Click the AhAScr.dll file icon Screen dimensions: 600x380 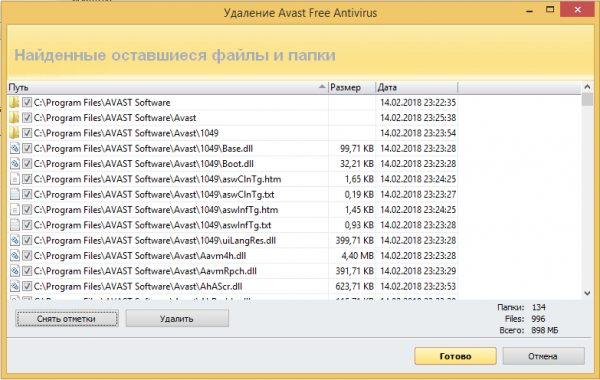click(x=15, y=286)
